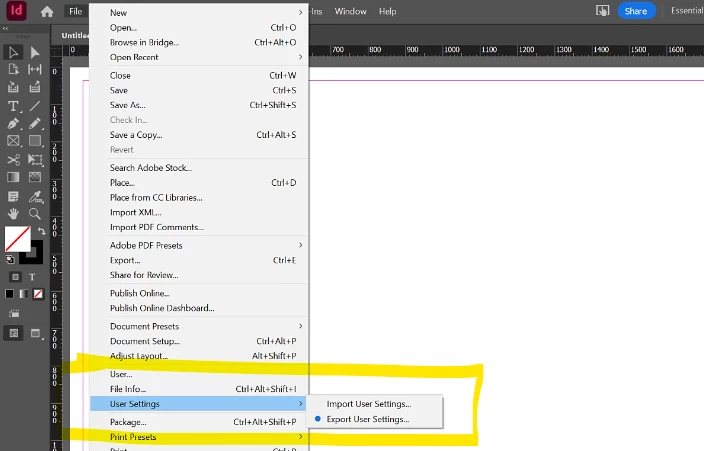Choose Document Setup entry
704x451 pixels.
pyautogui.click(x=199, y=341)
